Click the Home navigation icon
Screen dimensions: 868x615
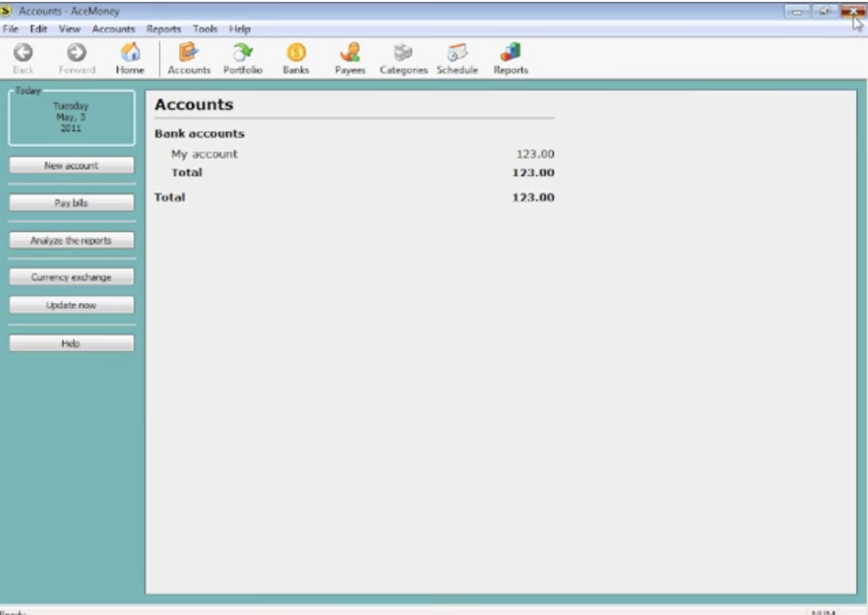click(128, 57)
